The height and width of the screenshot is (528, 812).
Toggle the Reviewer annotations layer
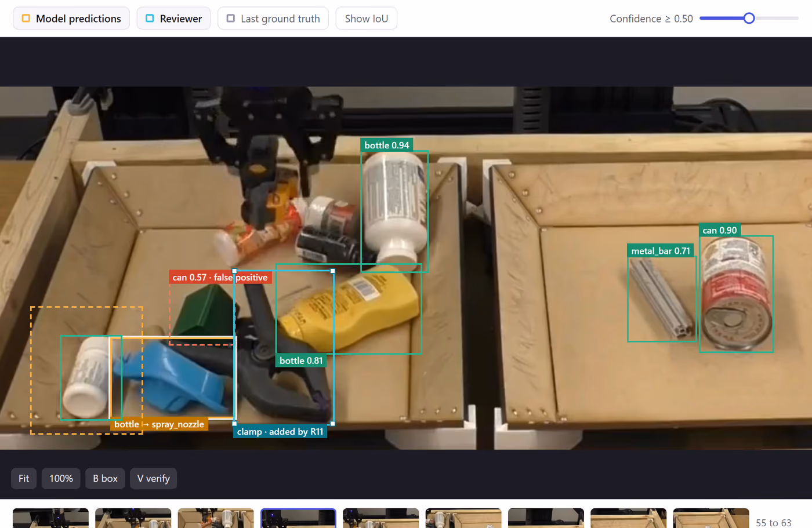point(173,19)
